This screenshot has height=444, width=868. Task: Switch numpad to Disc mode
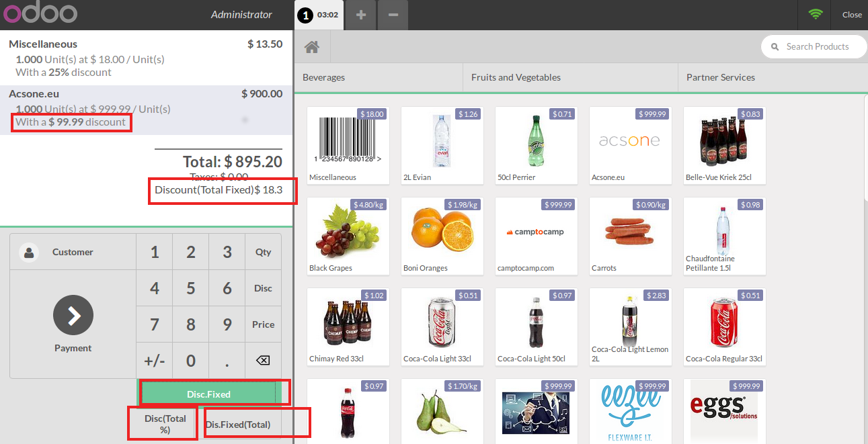pos(263,288)
